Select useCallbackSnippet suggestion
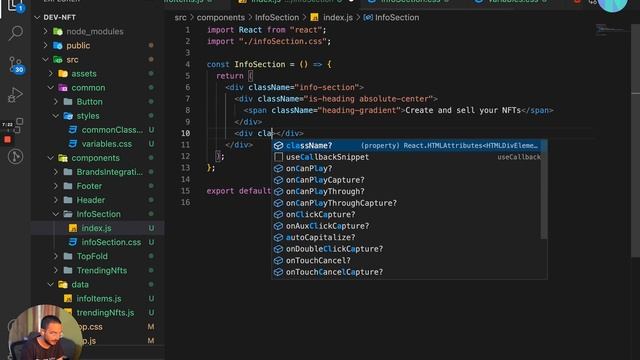This screenshot has height=360, width=640. pyautogui.click(x=407, y=157)
